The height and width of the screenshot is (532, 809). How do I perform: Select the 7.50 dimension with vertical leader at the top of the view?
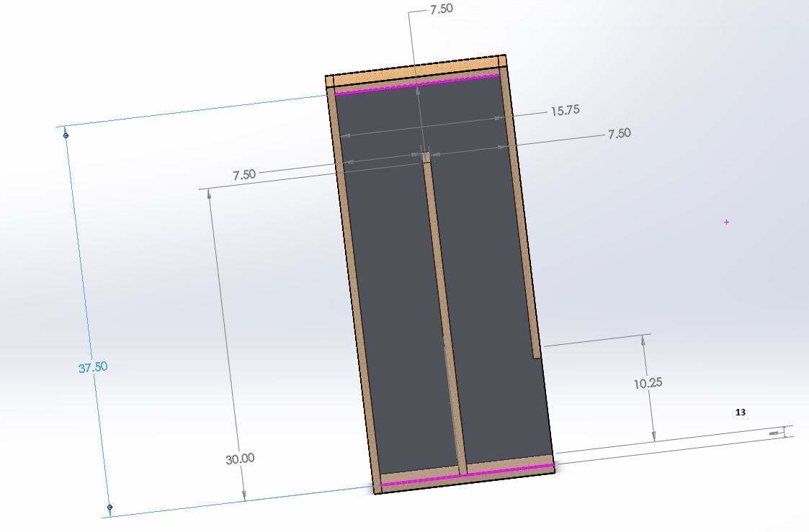442,8
